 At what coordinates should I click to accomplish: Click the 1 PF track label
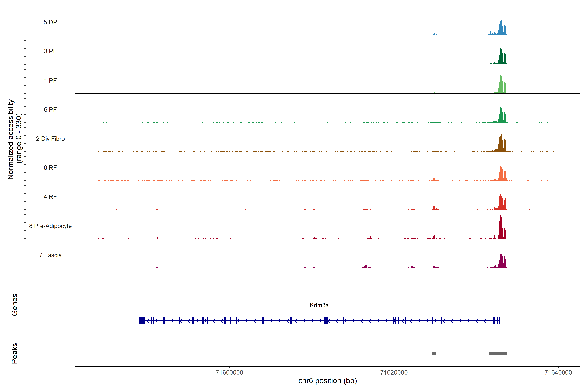(50, 81)
